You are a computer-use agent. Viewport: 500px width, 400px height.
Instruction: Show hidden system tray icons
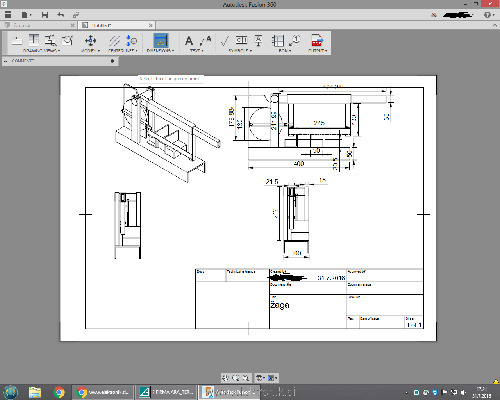coord(406,393)
